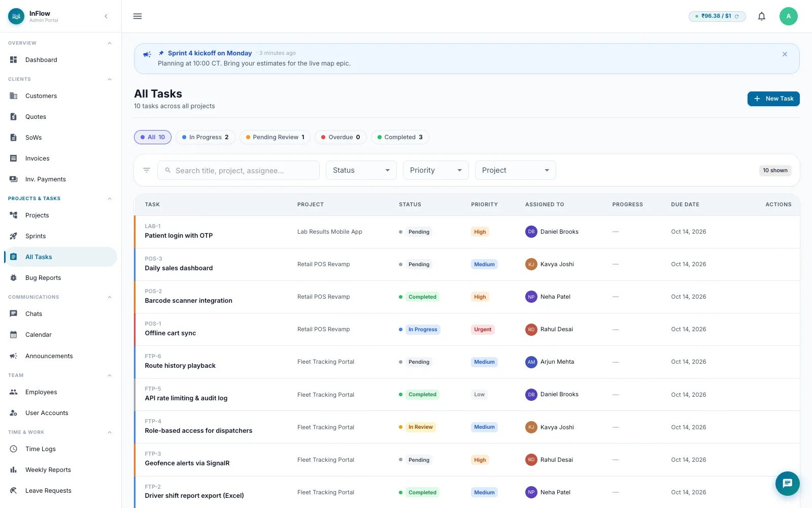
Task: Click the Leave Requests icon
Action: [14, 491]
